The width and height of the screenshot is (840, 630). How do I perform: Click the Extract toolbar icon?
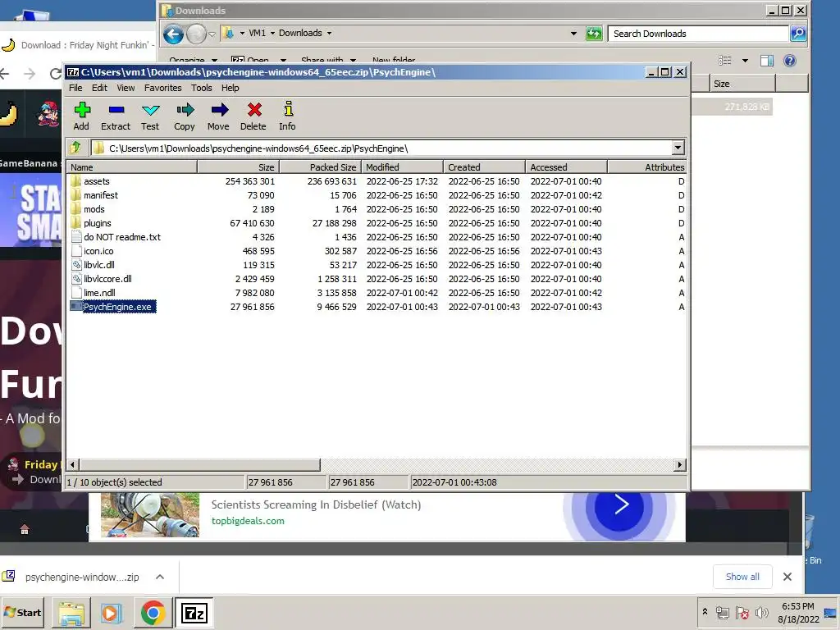tap(116, 116)
